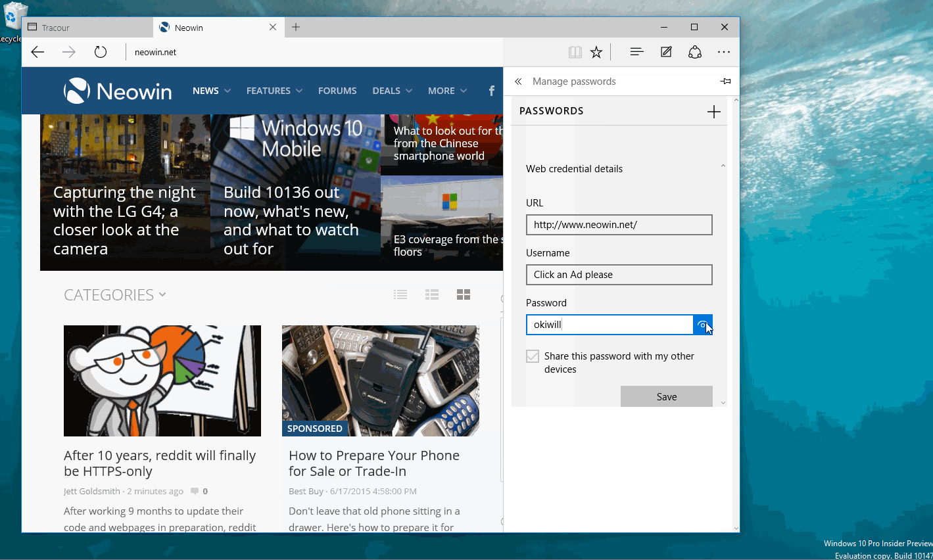933x560 pixels.
Task: Reveal password with eye button
Action: 702,325
